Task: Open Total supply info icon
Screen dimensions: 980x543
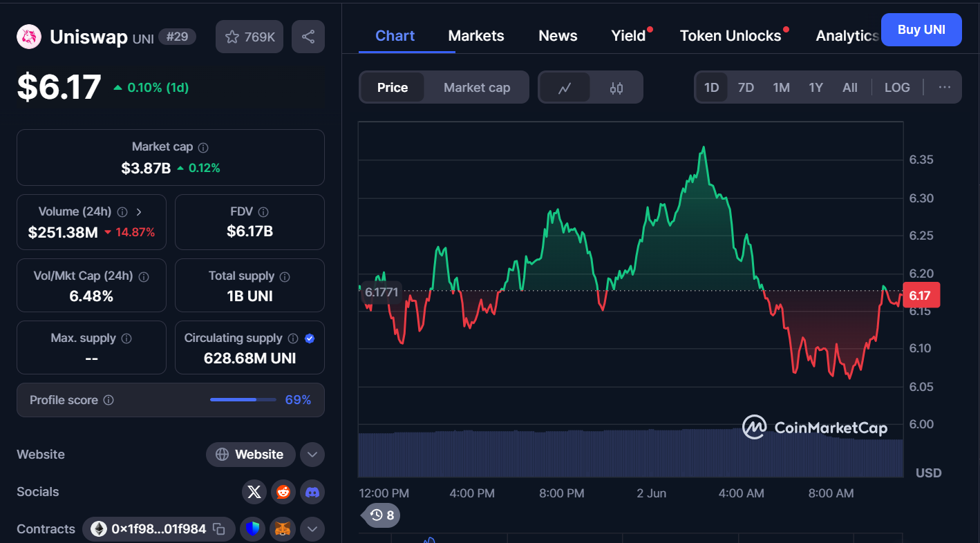Action: (x=285, y=276)
